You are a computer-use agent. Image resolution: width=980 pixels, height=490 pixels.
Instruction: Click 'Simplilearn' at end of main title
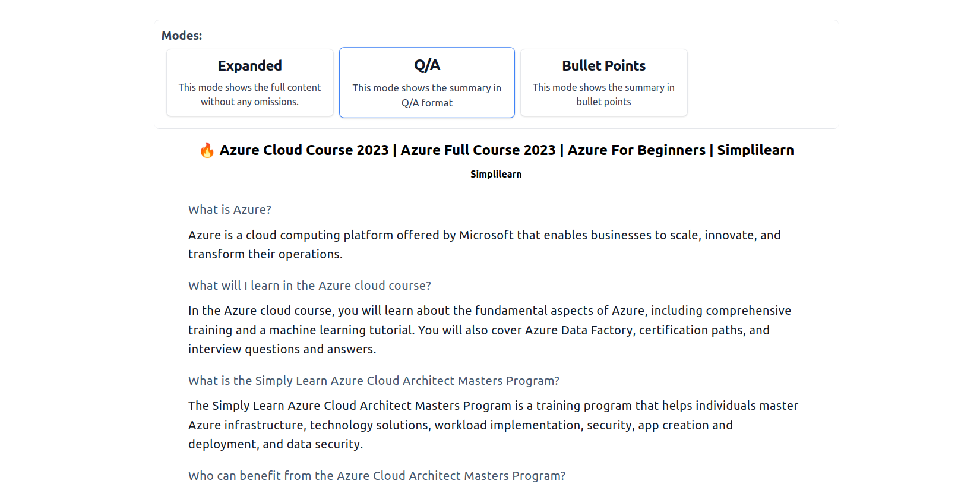click(x=755, y=150)
